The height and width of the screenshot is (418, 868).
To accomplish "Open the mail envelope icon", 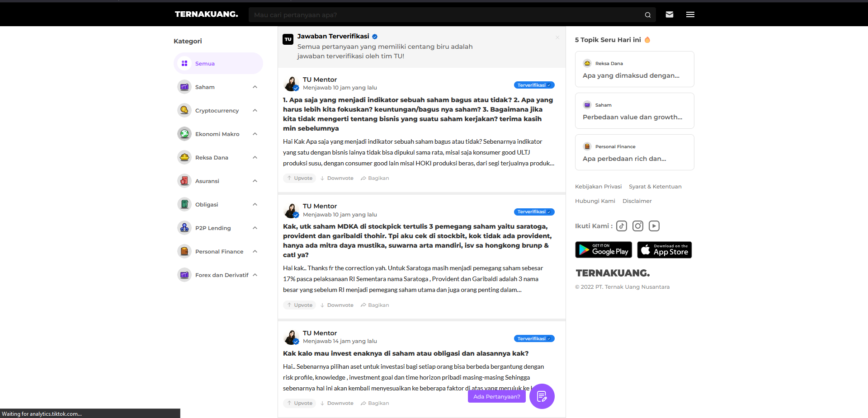I will pos(670,14).
